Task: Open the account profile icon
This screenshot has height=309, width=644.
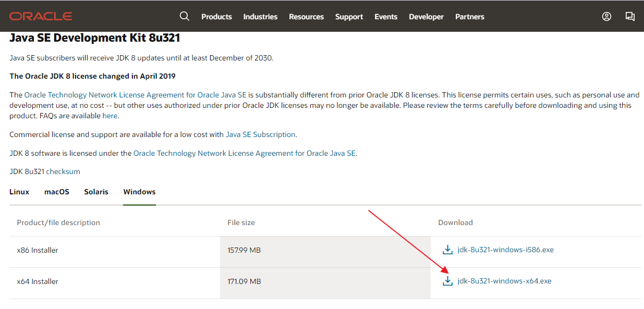Action: pos(606,16)
